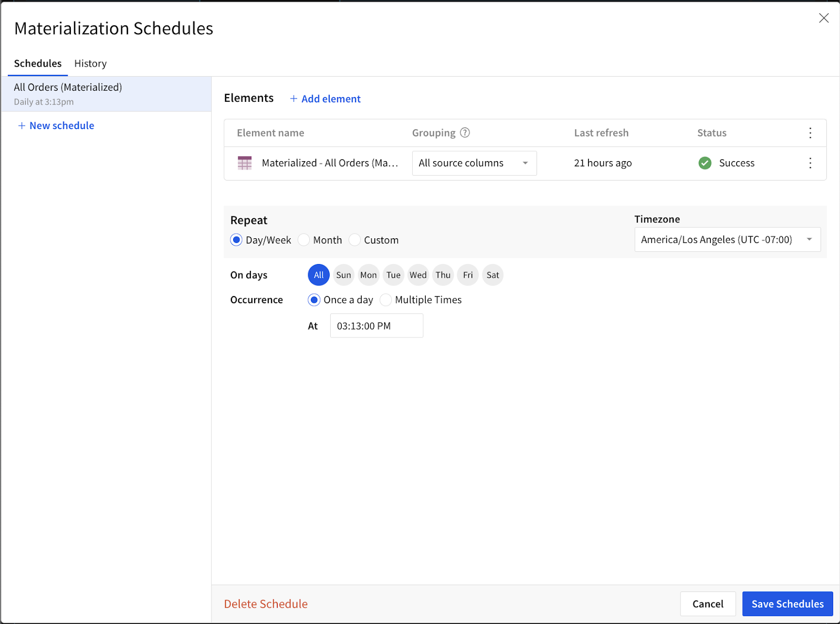The image size is (840, 624).
Task: Click the Grouping help question mark icon
Action: coord(465,132)
